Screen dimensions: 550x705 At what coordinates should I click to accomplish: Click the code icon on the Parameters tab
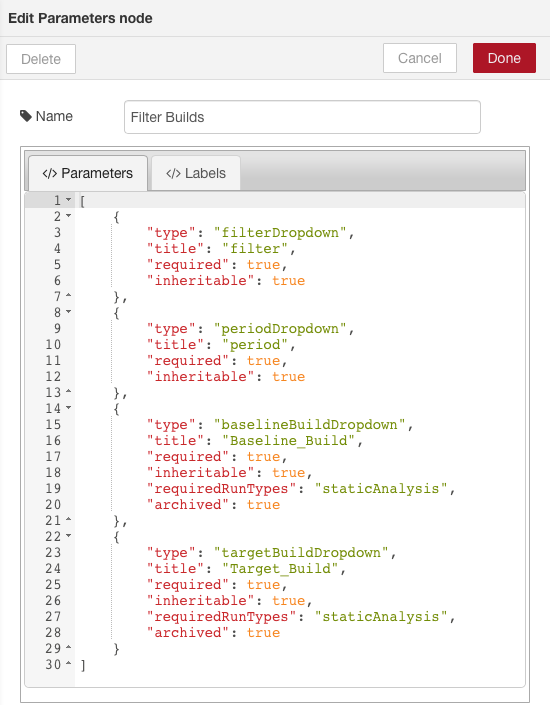(x=49, y=174)
